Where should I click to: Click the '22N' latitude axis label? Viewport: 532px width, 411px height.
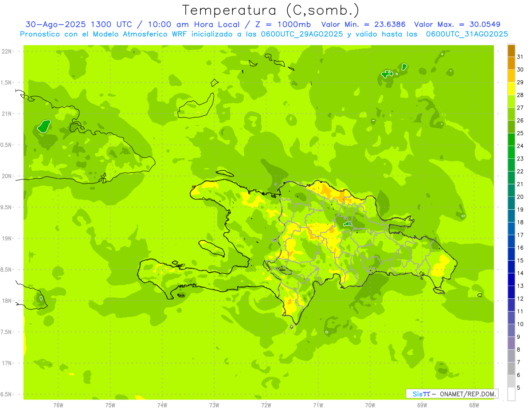coord(8,51)
